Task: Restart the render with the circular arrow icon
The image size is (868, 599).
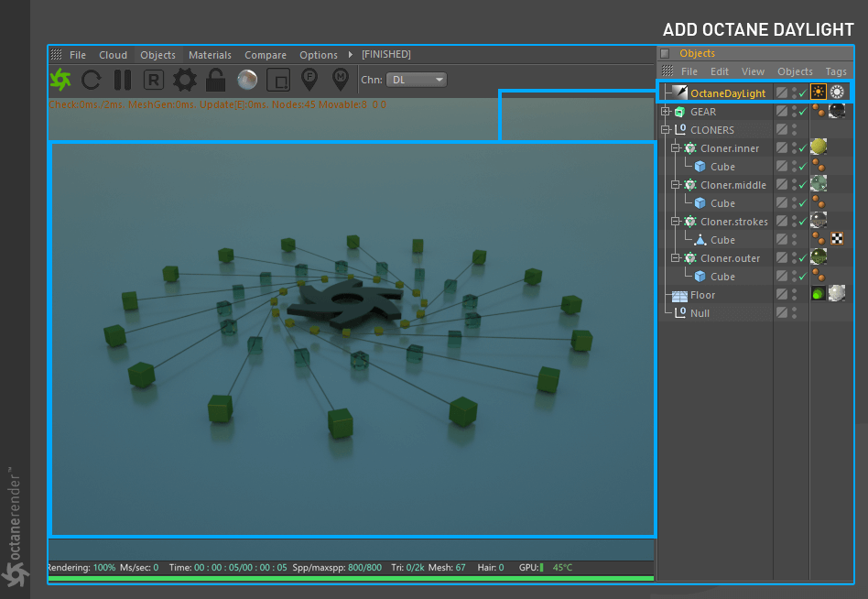Action: 91,80
